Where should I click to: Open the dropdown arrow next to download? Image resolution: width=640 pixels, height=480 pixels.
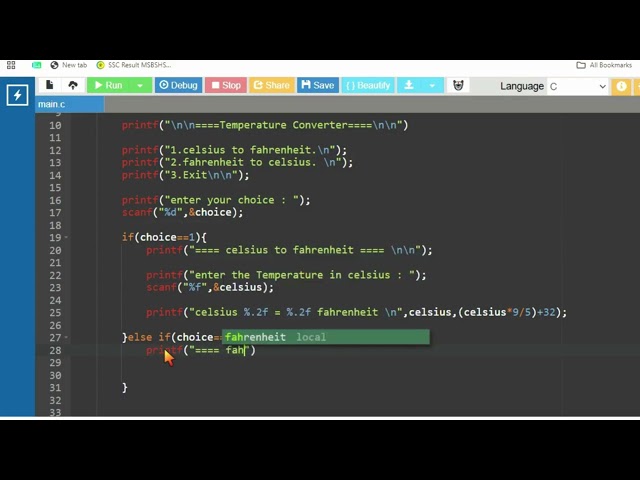(x=432, y=85)
